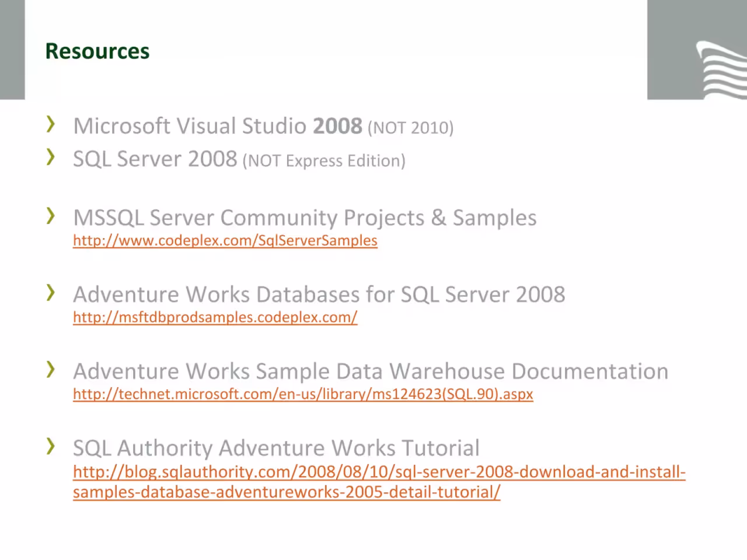Click the Adventure Works Sample Data Warehouse Documentation heading
747x560 pixels.
[x=371, y=372]
